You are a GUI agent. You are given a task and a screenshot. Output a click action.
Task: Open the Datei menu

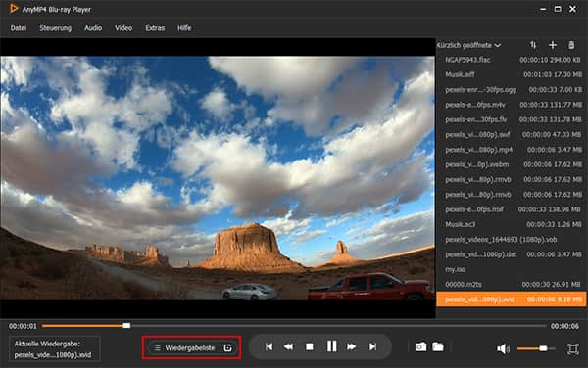19,28
